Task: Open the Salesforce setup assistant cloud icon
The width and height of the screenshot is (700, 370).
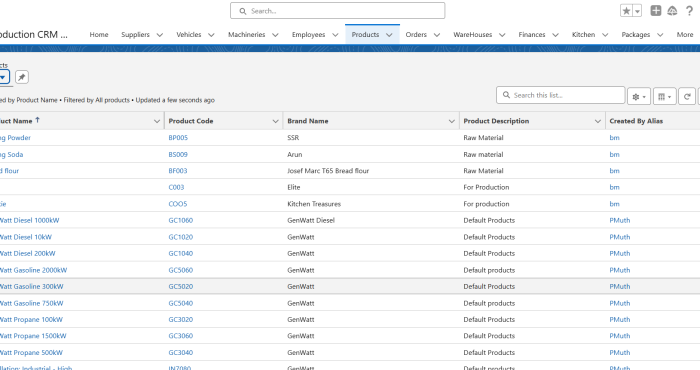Action: (x=672, y=11)
